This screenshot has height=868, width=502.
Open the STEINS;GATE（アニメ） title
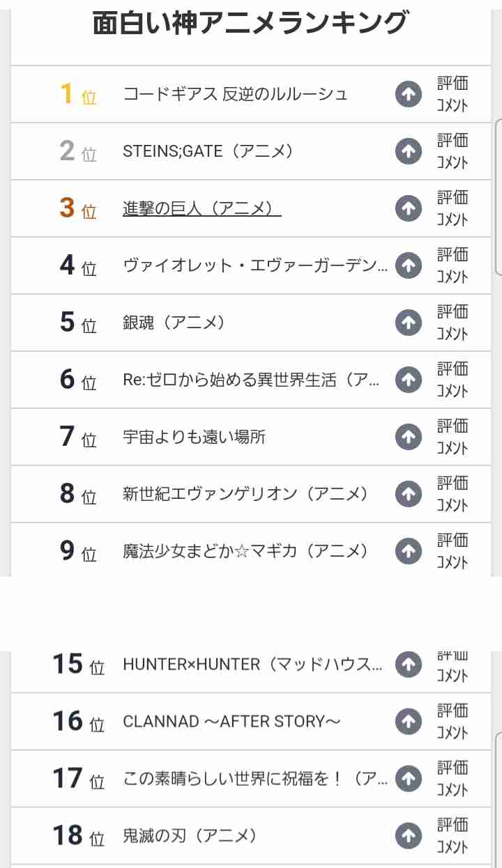click(208, 151)
